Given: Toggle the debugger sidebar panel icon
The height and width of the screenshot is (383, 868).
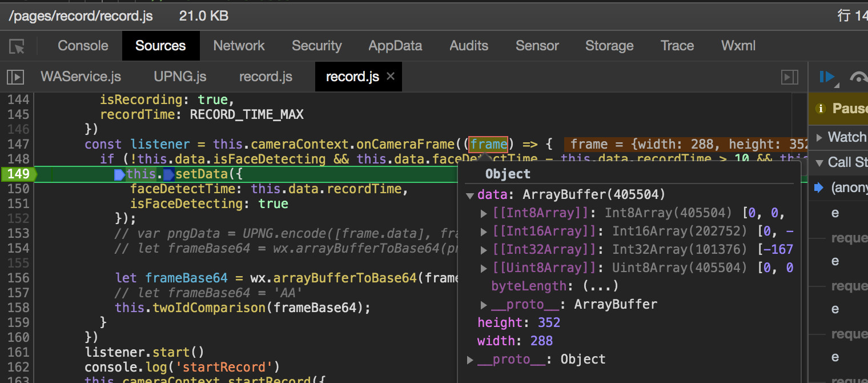Looking at the screenshot, I should pyautogui.click(x=789, y=77).
